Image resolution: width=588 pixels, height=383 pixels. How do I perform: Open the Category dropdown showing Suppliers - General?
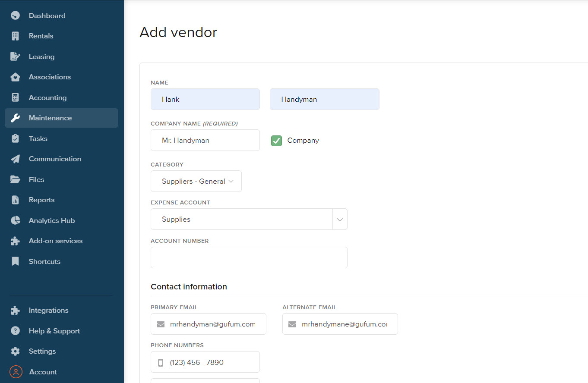(196, 181)
